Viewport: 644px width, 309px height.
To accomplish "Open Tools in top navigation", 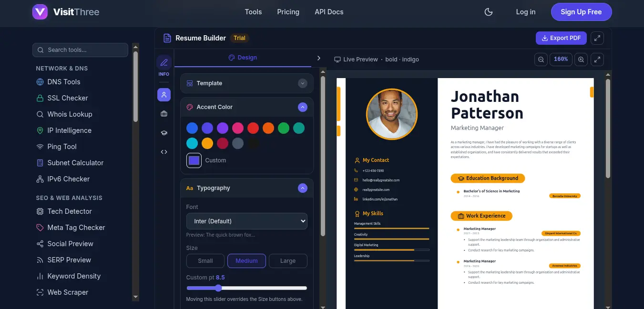I will point(253,12).
